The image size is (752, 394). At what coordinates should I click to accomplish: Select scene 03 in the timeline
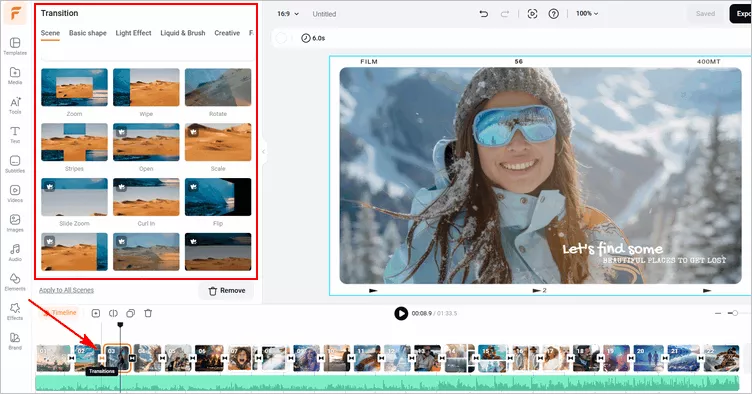(x=117, y=358)
